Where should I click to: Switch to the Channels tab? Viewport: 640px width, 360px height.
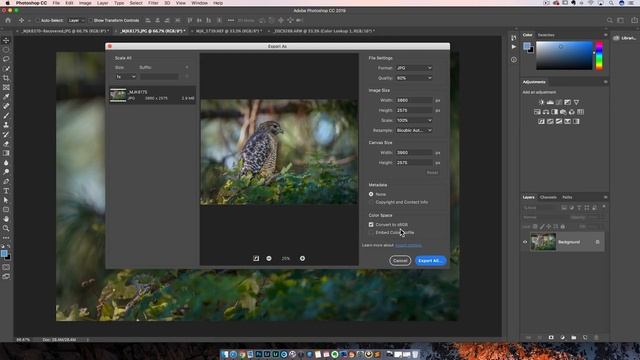(548, 197)
